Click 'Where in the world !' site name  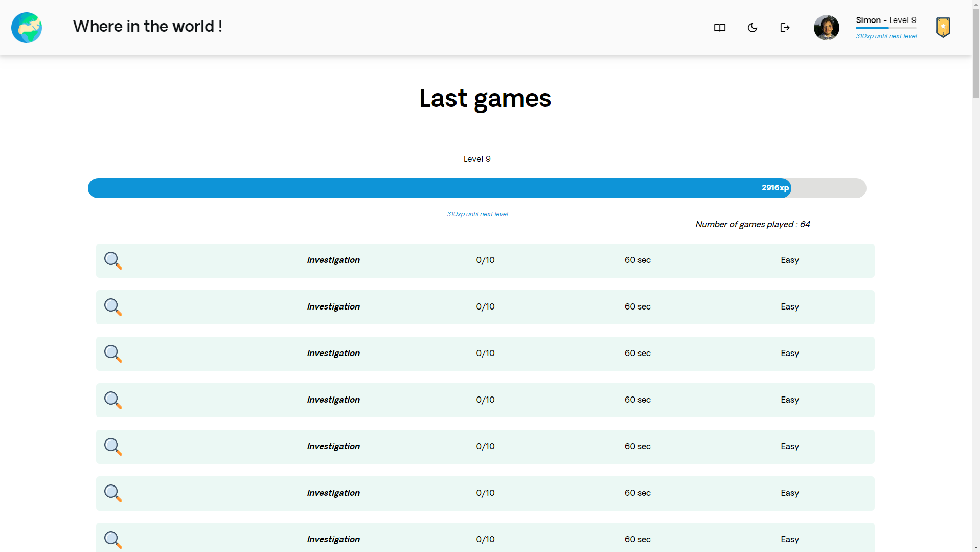[147, 26]
